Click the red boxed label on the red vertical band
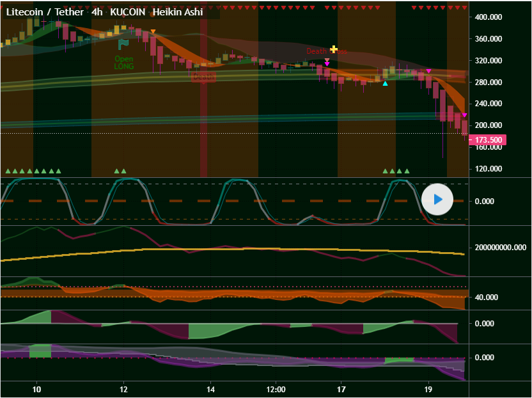This screenshot has width=532, height=398. pyautogui.click(x=203, y=76)
